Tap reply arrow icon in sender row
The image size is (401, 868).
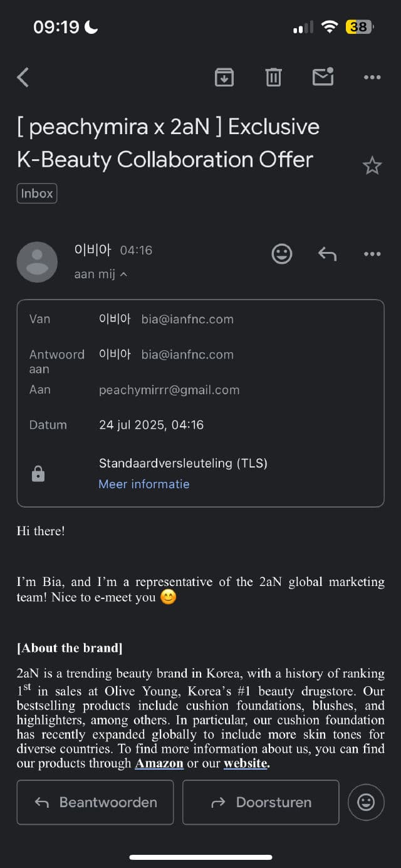327,254
